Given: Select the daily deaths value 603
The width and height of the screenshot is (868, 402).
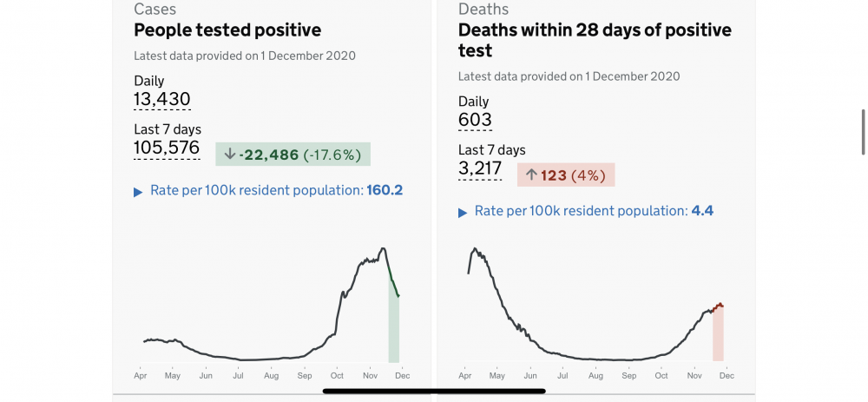Looking at the screenshot, I should [x=475, y=120].
